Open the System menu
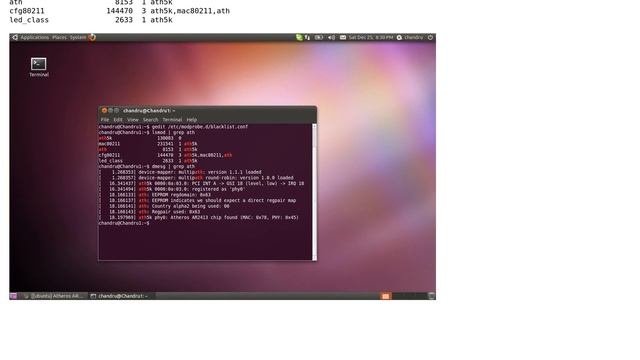640x360 pixels. (x=78, y=38)
